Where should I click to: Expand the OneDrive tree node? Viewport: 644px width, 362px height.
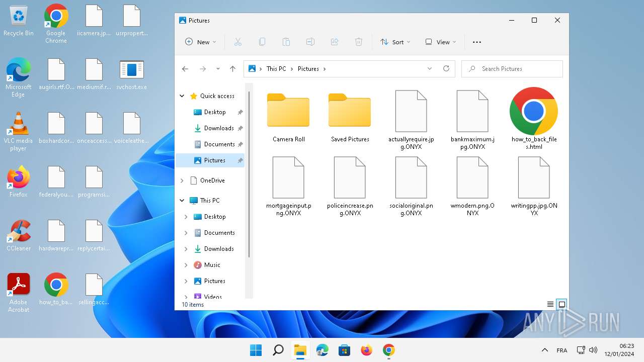182,180
